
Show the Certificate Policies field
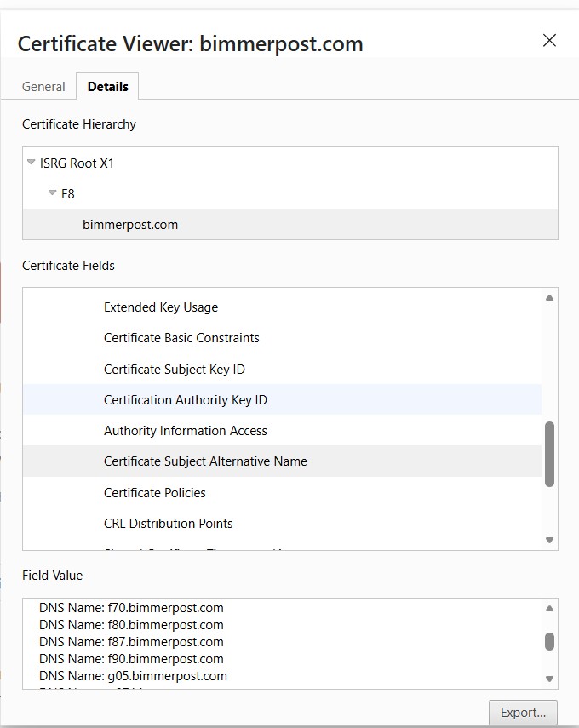(155, 493)
